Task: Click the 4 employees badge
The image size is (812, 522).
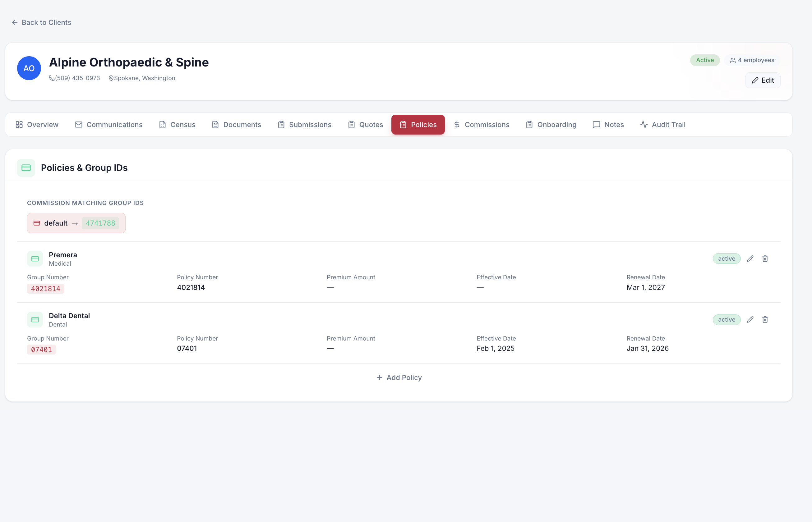Action: point(752,60)
